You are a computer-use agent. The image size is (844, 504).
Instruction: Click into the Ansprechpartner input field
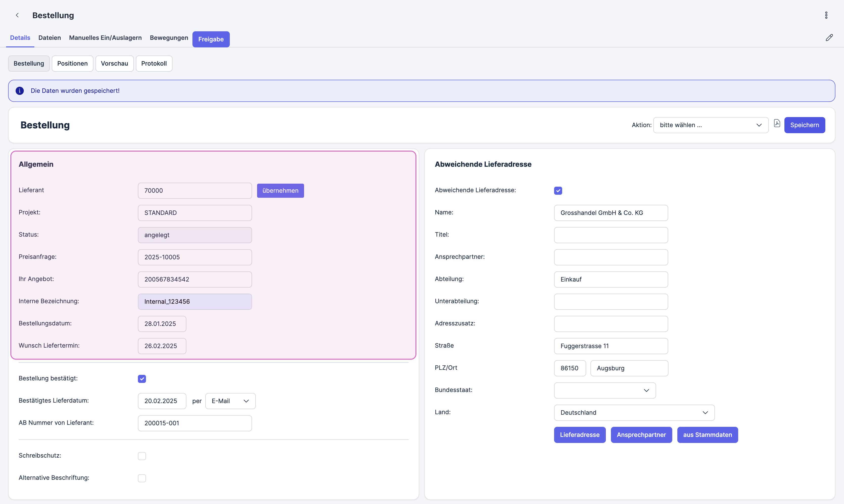click(x=610, y=257)
